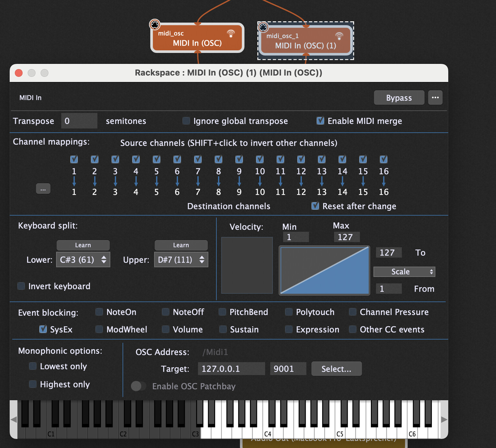Screen dimensions: 496x448
Task: Uncheck the SysEx event blocking checkbox
Action: click(x=43, y=329)
